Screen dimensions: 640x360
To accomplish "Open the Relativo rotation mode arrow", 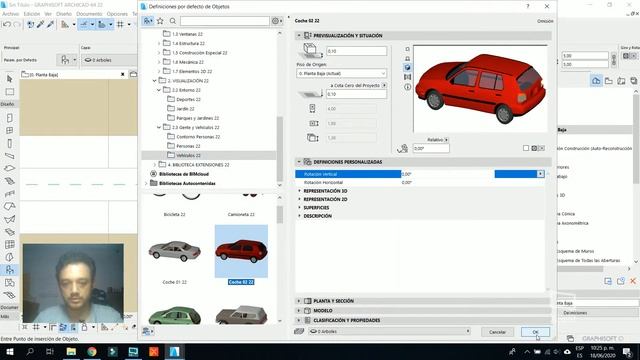I will [446, 140].
